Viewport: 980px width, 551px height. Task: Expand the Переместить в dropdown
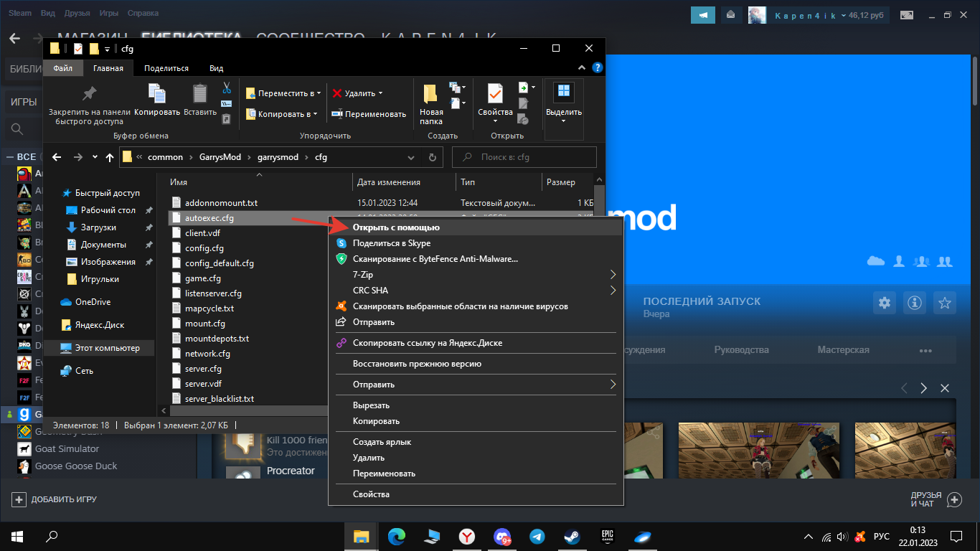point(319,93)
